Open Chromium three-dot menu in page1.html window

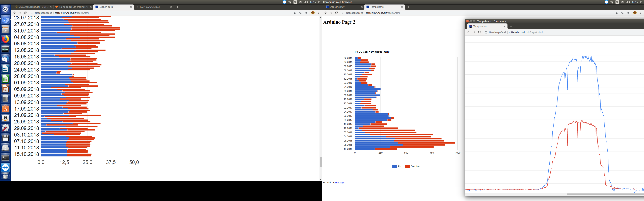tap(318, 13)
